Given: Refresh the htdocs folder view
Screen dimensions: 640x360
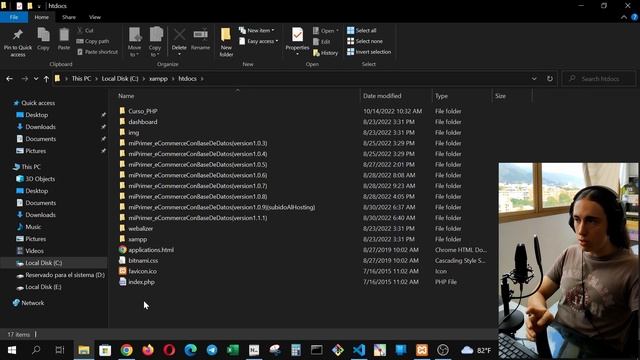Looking at the screenshot, I should pos(550,79).
